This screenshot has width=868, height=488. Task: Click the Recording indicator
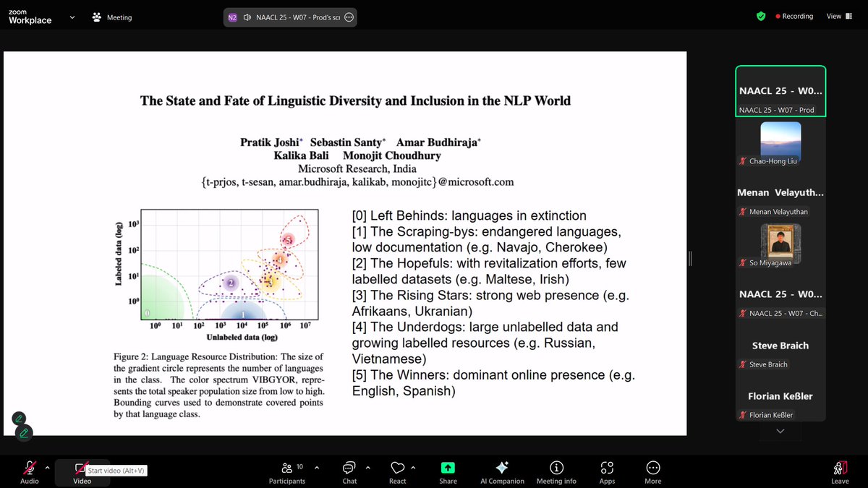(x=794, y=16)
